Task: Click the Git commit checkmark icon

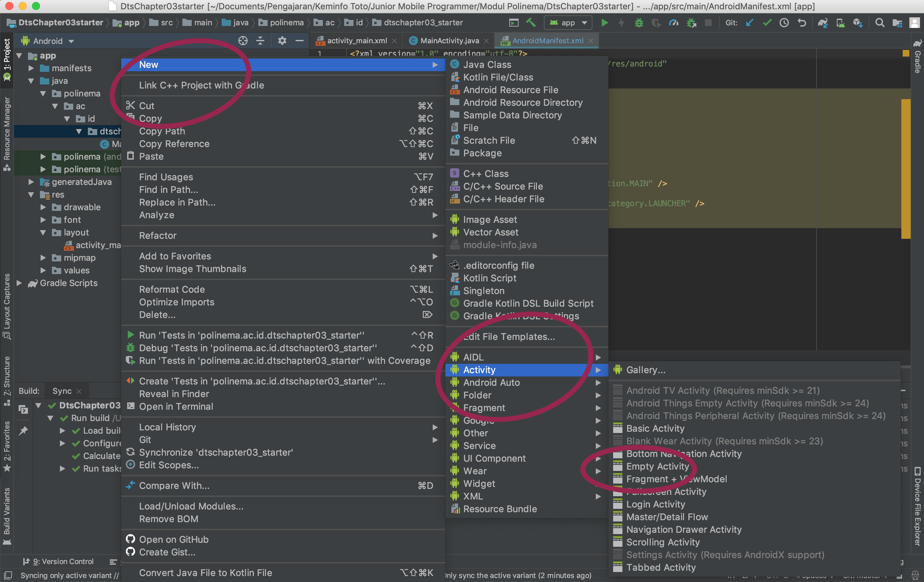Action: (767, 23)
